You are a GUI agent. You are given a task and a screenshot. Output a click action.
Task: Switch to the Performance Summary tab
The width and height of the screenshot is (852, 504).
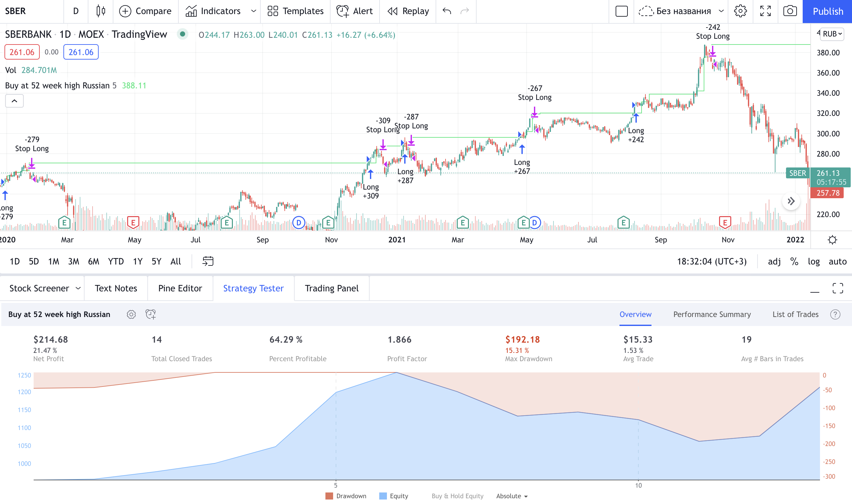712,314
